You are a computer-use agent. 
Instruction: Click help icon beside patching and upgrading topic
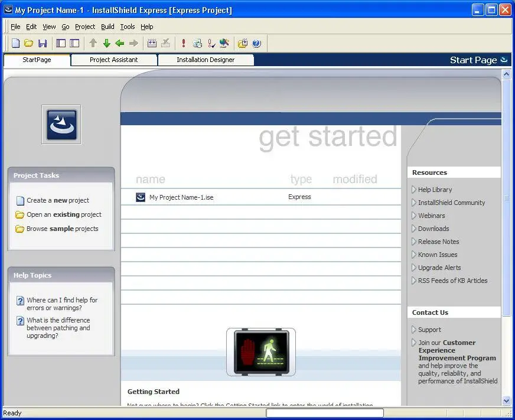click(20, 320)
